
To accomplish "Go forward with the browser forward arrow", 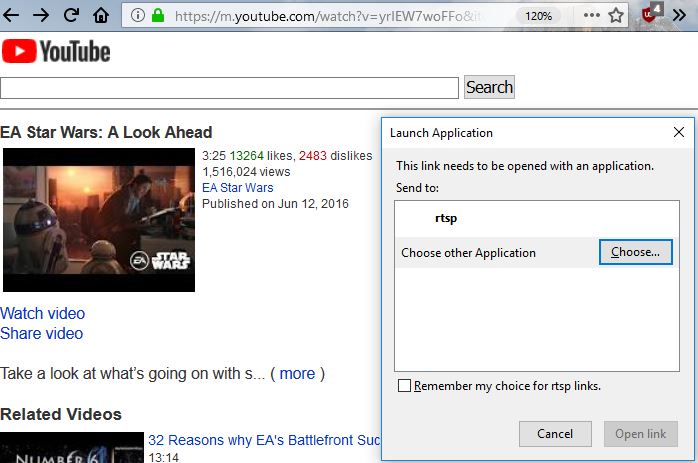I will 41,16.
